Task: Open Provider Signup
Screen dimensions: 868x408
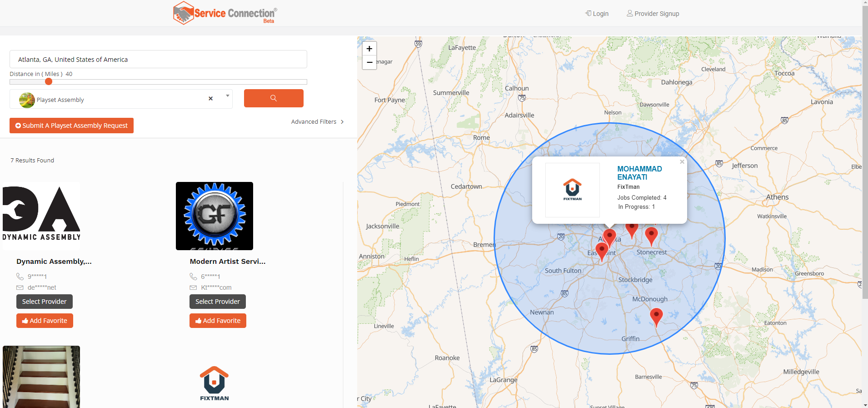Action: point(653,14)
